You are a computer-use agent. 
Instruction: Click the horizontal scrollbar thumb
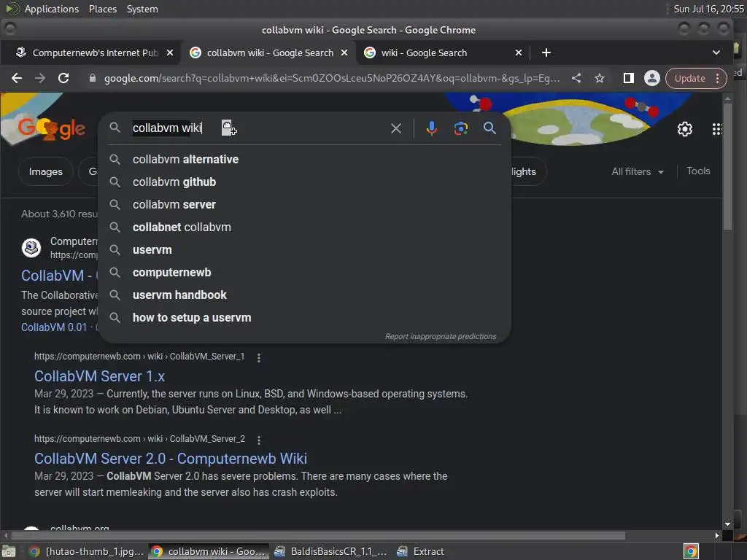click(318, 536)
